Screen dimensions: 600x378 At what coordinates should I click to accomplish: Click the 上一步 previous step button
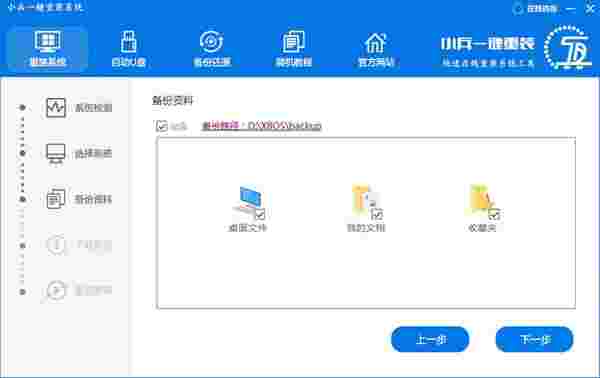click(430, 339)
